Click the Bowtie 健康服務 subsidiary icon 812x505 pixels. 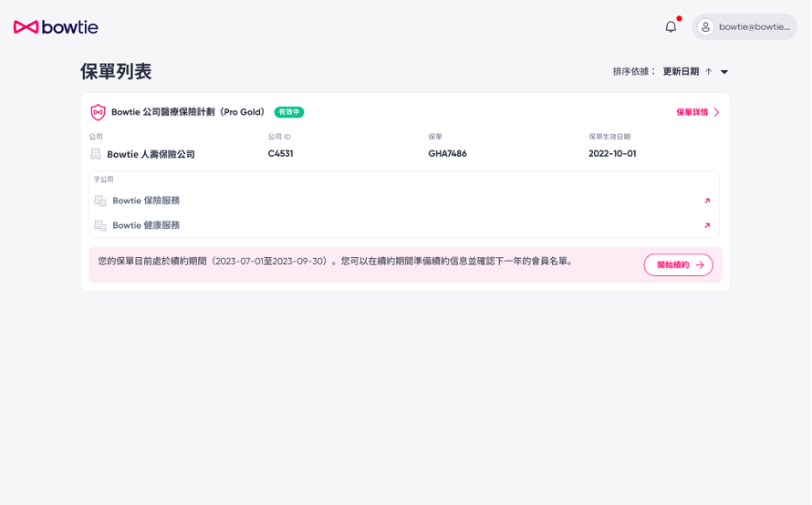pos(100,225)
